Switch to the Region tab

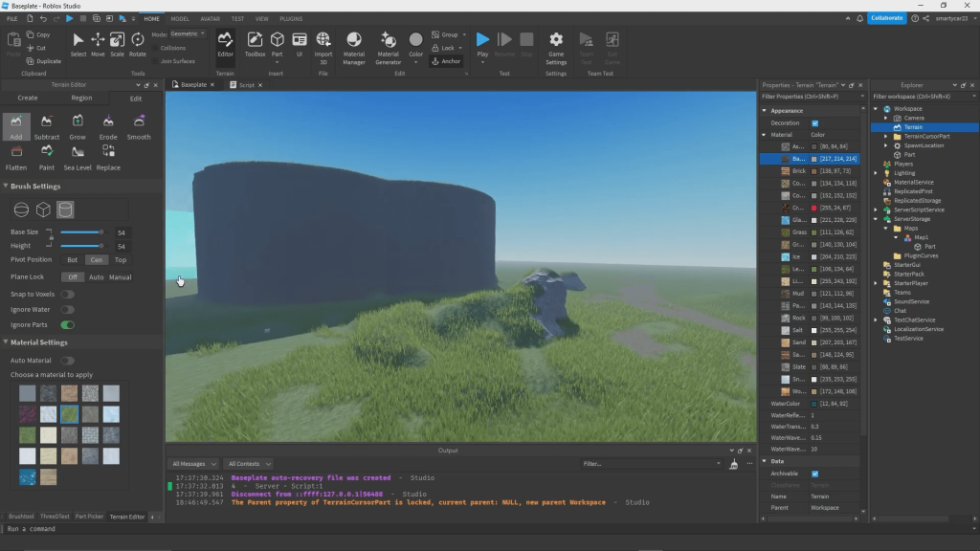click(x=81, y=99)
